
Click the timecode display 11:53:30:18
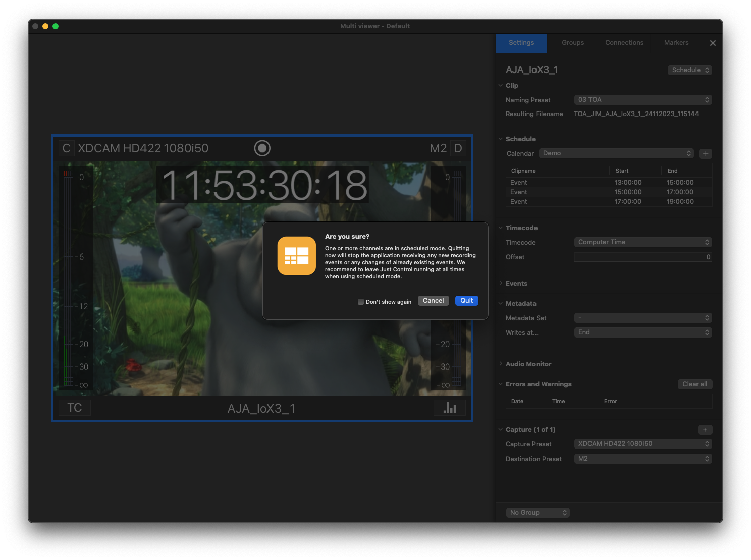tap(263, 185)
